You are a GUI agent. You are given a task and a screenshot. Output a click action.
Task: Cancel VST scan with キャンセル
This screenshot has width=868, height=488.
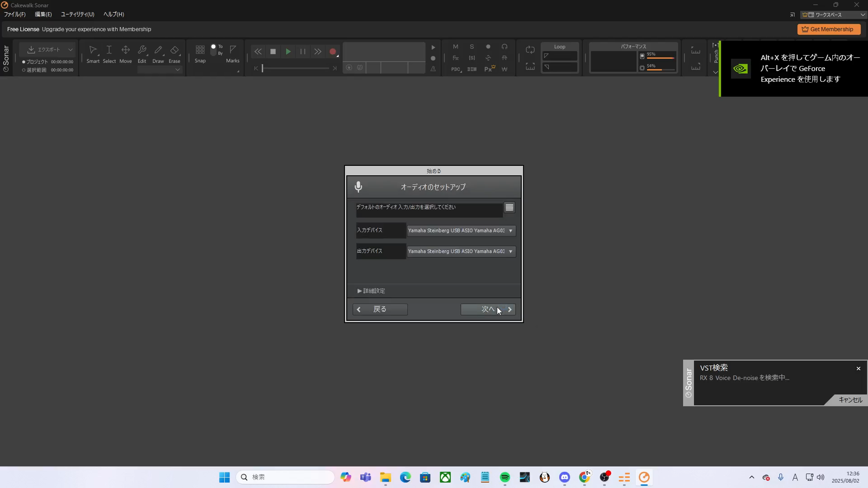[x=850, y=400]
